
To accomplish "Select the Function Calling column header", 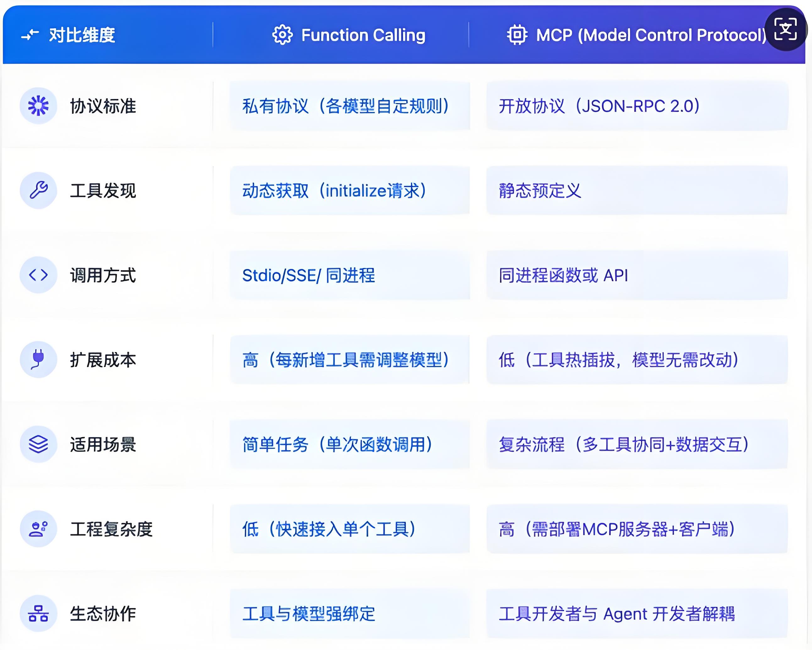I will click(x=364, y=35).
